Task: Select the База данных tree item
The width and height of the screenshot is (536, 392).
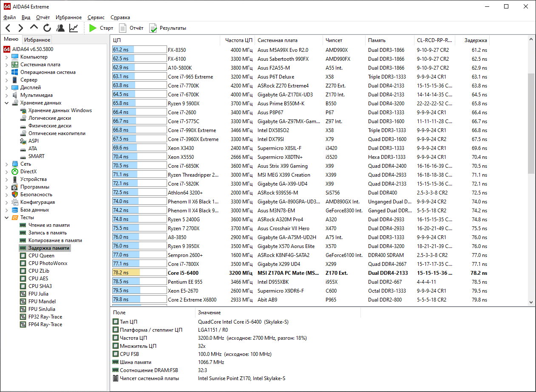Action: click(35, 210)
